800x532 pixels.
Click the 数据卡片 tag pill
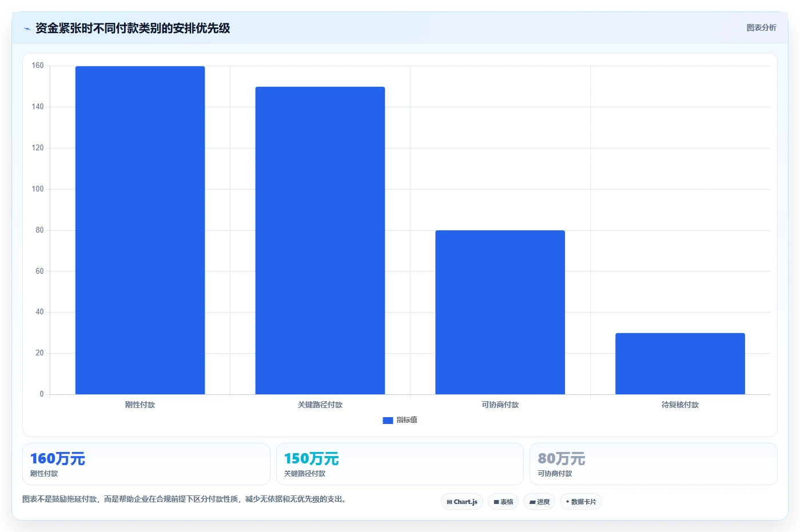click(581, 502)
